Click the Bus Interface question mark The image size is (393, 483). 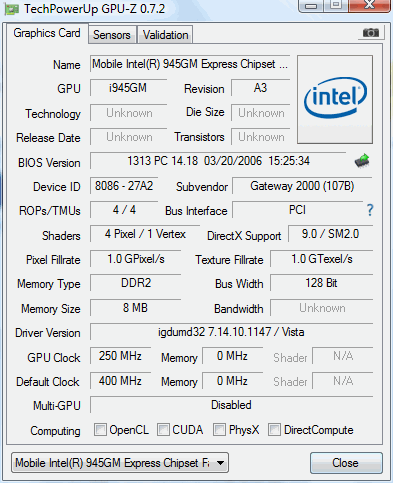click(x=370, y=210)
